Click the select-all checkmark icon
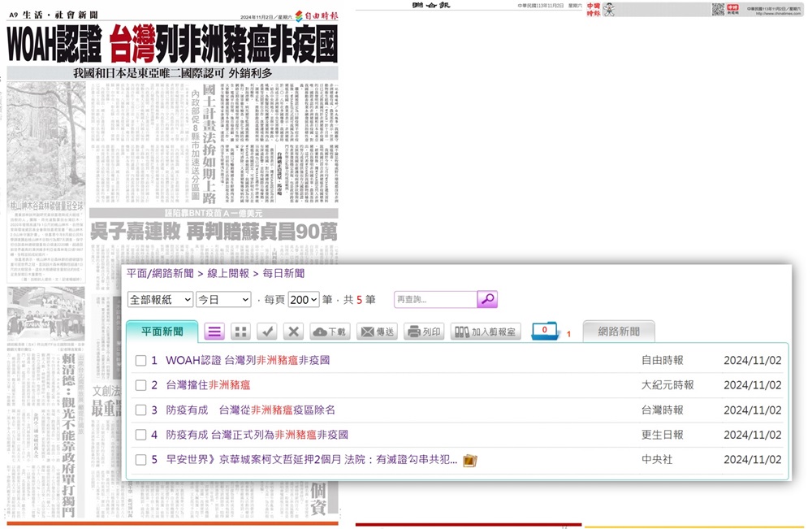 [x=267, y=332]
